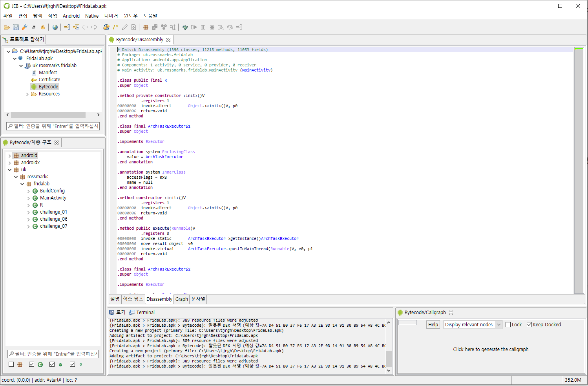
Task: Click the hierarchy filter input field
Action: point(53,354)
